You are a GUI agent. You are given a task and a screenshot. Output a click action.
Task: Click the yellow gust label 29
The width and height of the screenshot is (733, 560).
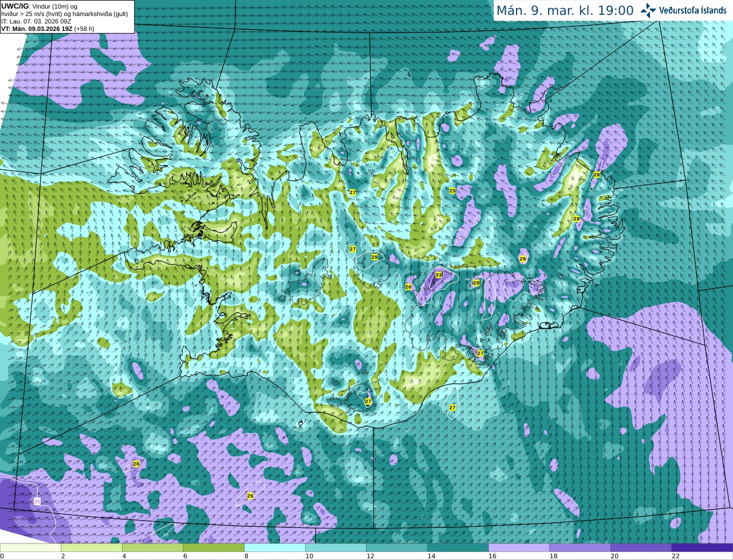(375, 257)
